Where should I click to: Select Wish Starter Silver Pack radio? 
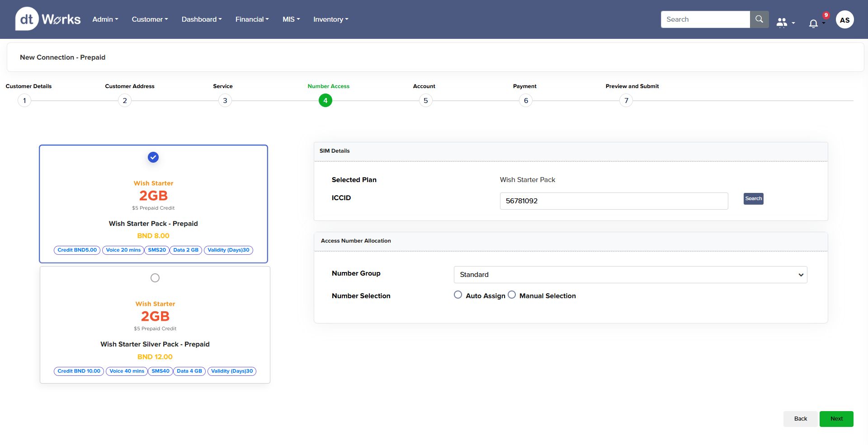155,278
